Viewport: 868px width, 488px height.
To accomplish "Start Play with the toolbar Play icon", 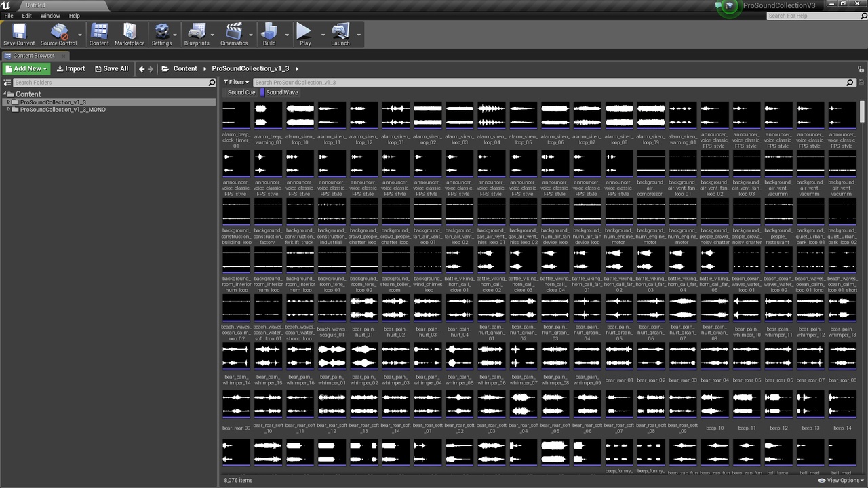I will (305, 31).
